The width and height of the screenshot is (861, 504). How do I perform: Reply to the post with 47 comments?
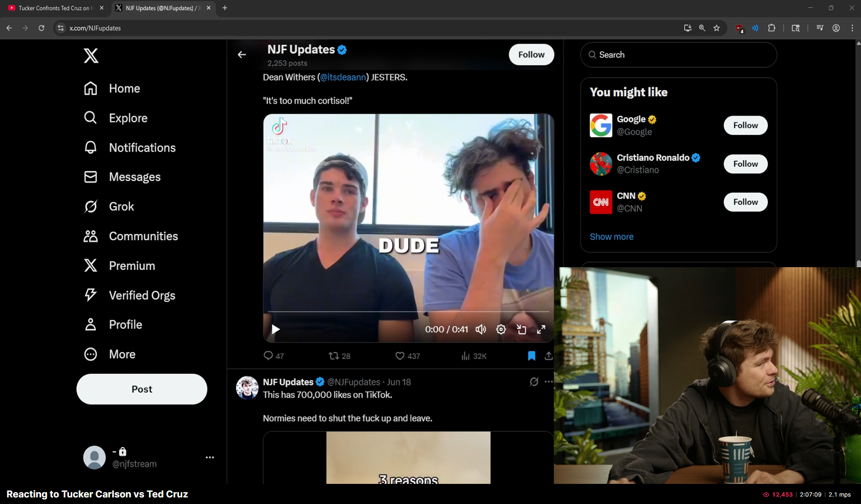274,356
